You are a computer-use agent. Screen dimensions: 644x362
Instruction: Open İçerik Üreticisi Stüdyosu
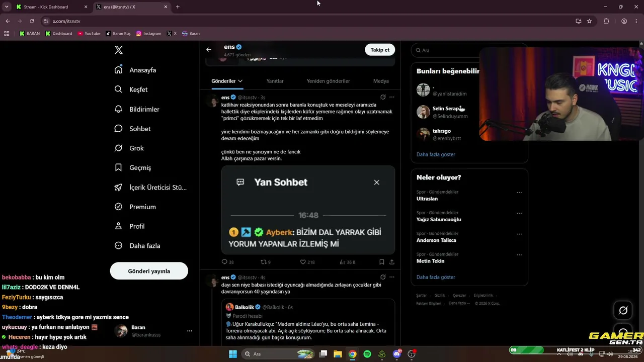click(x=150, y=187)
